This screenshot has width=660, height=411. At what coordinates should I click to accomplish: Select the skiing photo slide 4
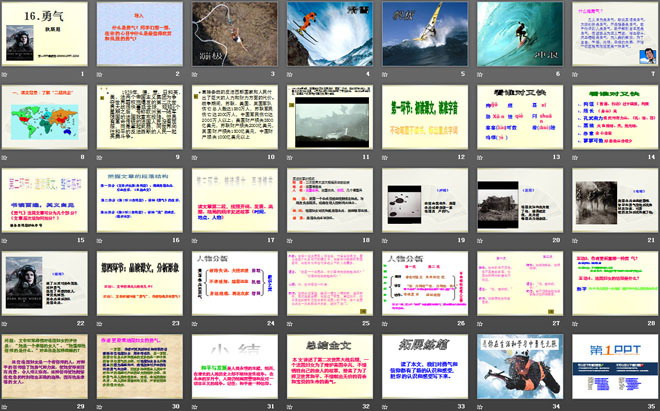click(330, 34)
